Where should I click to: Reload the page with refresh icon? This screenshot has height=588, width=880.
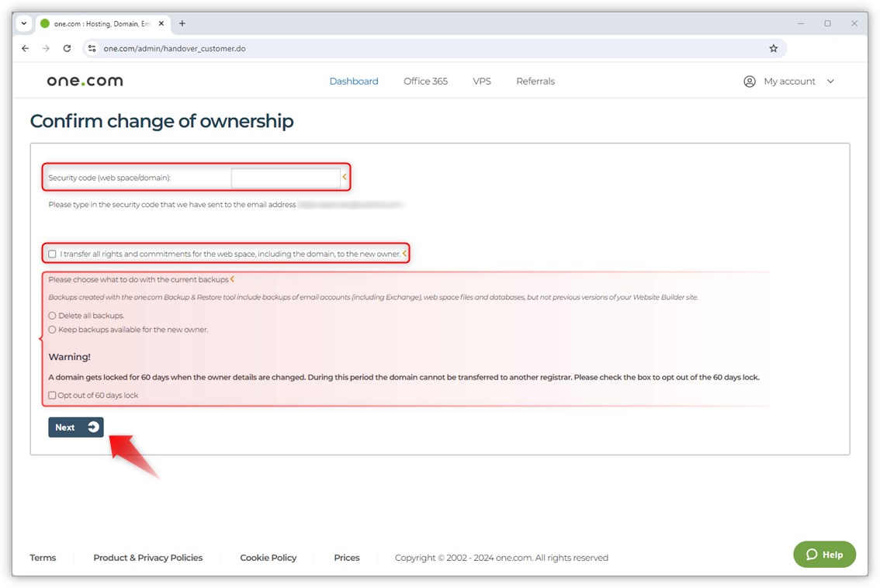click(x=67, y=48)
